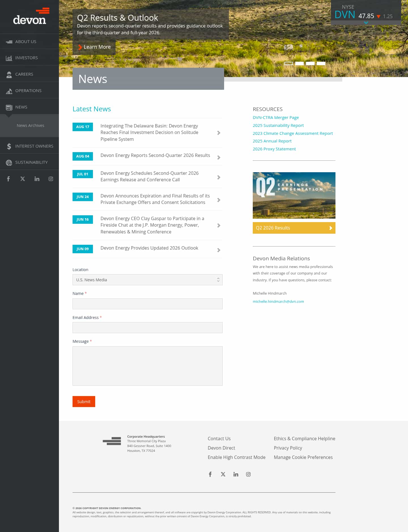The width and height of the screenshot is (408, 532).
Task: Open Ethics & Compliance Helpline link
Action: [x=304, y=439]
